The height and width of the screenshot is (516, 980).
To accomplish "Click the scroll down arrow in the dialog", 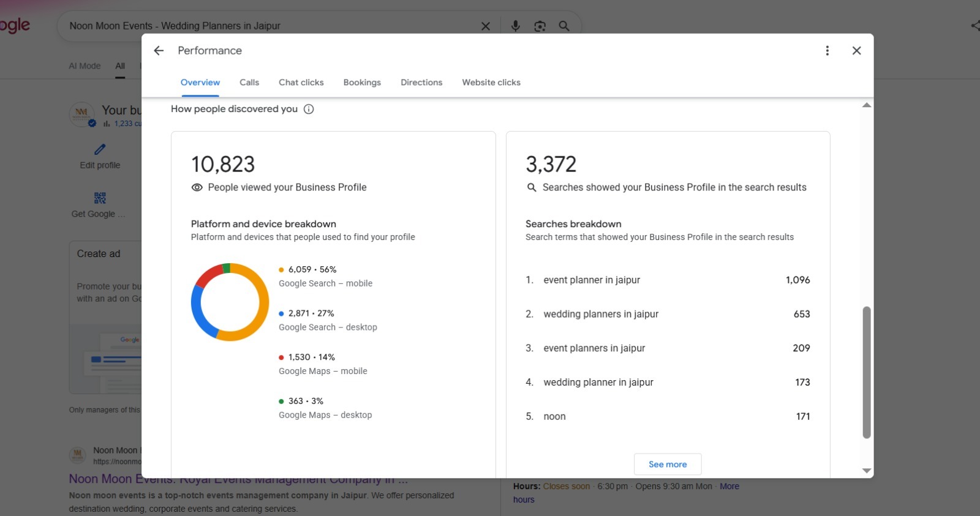I will tap(867, 471).
